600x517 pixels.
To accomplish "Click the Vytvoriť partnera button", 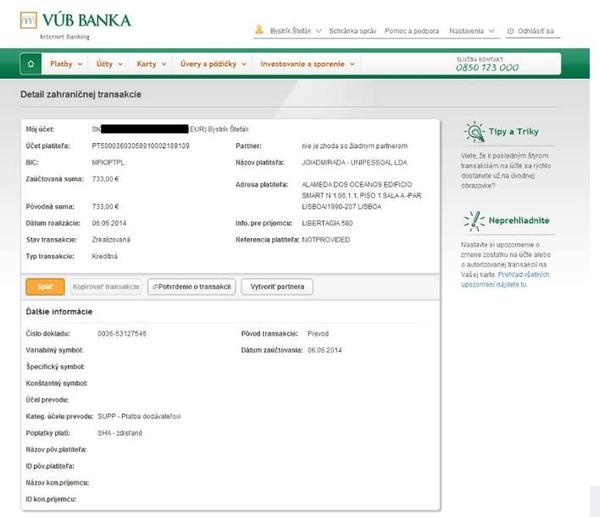I will click(278, 287).
